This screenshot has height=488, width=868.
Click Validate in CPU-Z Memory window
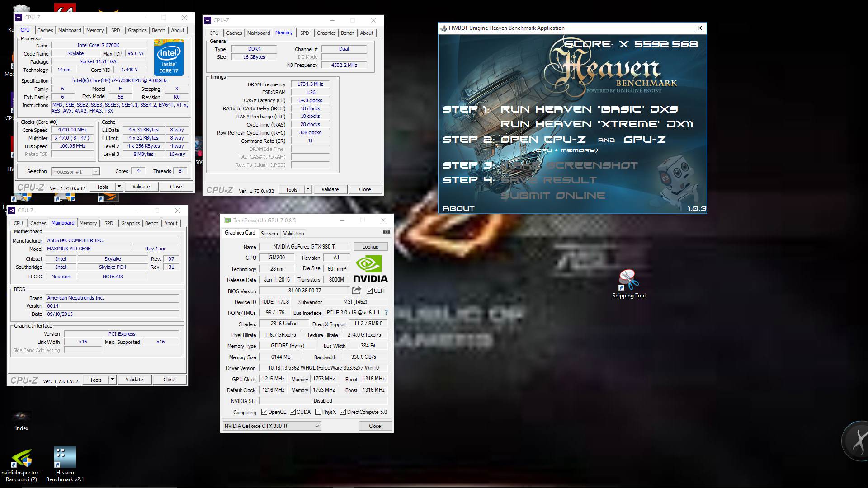click(330, 189)
